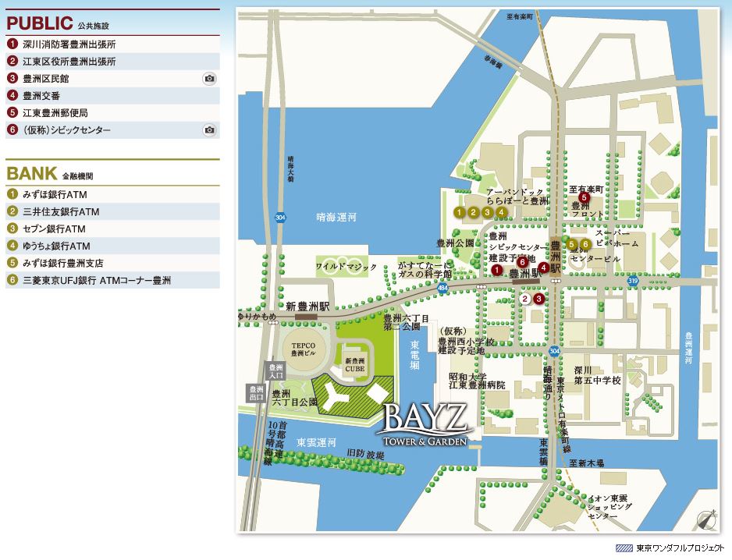This screenshot has height=560, width=732.
Task: Select olive marker 1 at ららぽーと豊洲
Action: [460, 211]
